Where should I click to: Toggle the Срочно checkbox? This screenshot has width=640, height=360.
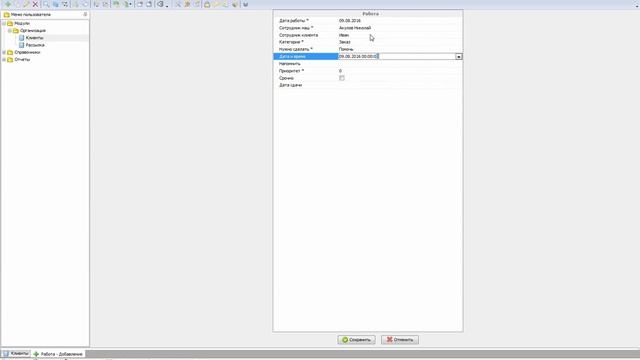coord(342,78)
